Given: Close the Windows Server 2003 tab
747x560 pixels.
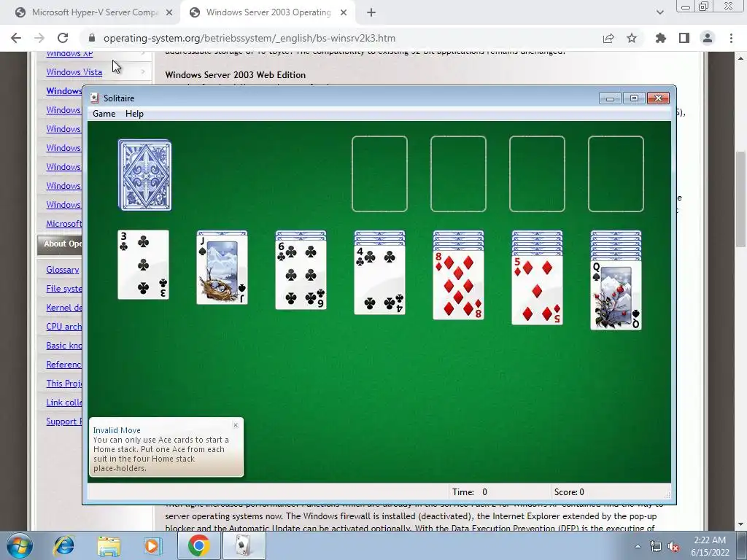Looking at the screenshot, I should [344, 13].
